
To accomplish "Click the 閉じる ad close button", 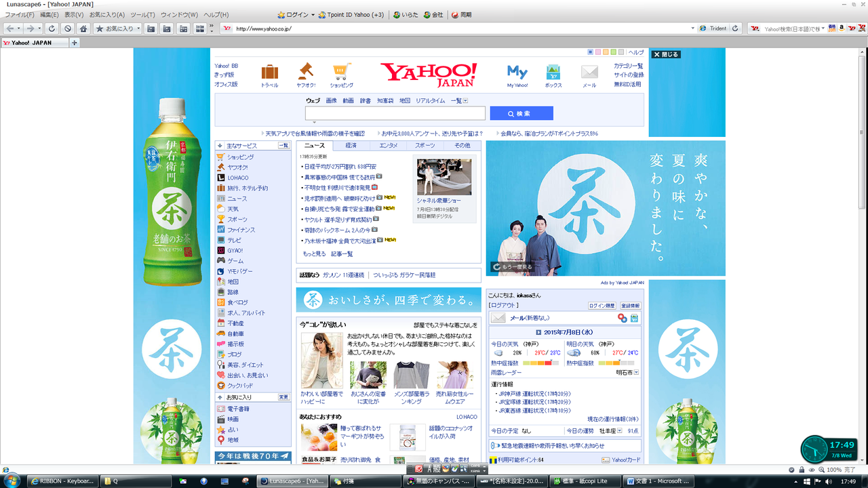I will point(666,54).
